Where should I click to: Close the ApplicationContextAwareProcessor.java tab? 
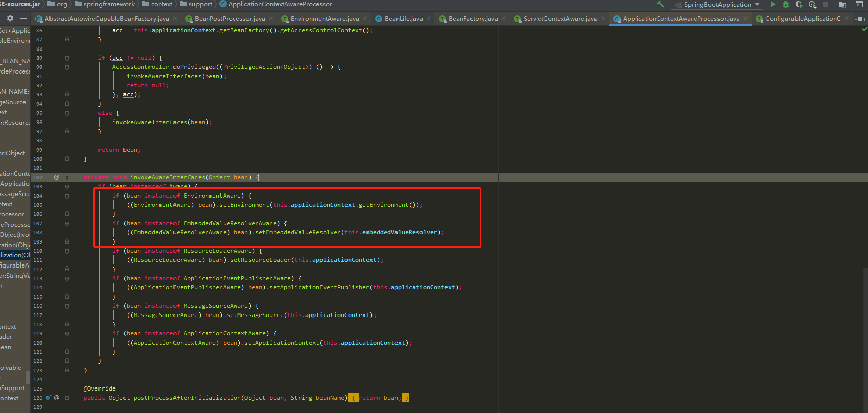point(746,19)
